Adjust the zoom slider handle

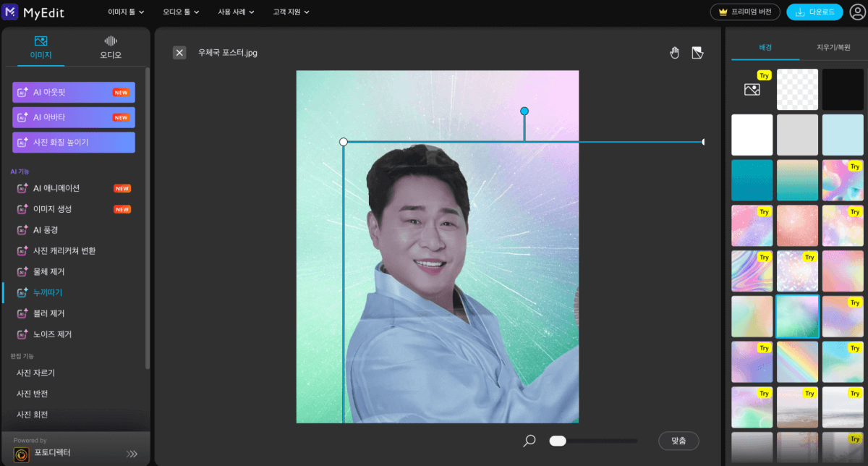point(557,440)
